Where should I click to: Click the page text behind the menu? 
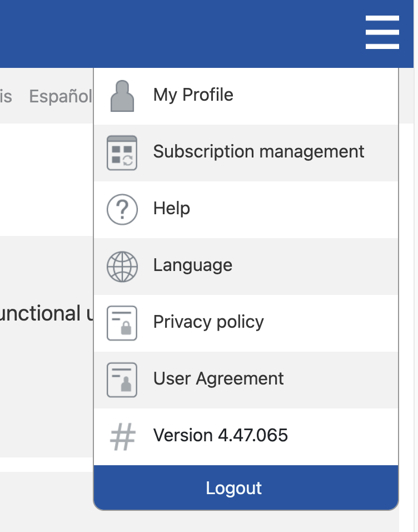pyautogui.click(x=44, y=313)
